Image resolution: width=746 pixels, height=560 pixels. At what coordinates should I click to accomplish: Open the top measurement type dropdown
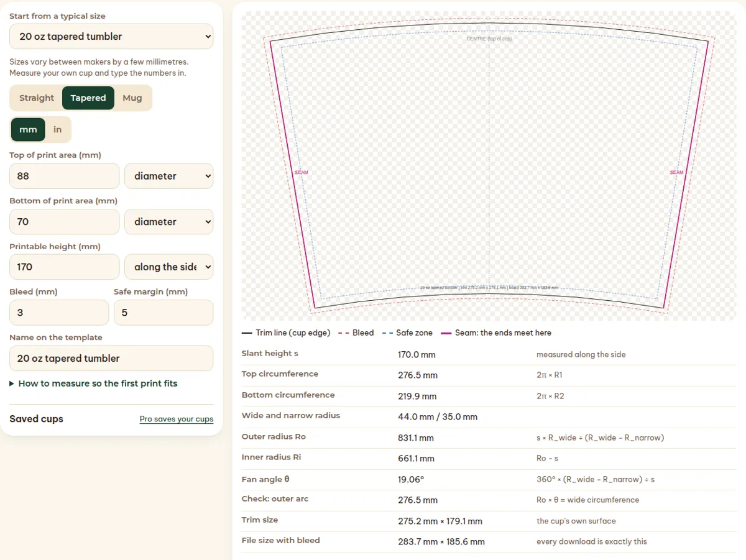coord(169,176)
